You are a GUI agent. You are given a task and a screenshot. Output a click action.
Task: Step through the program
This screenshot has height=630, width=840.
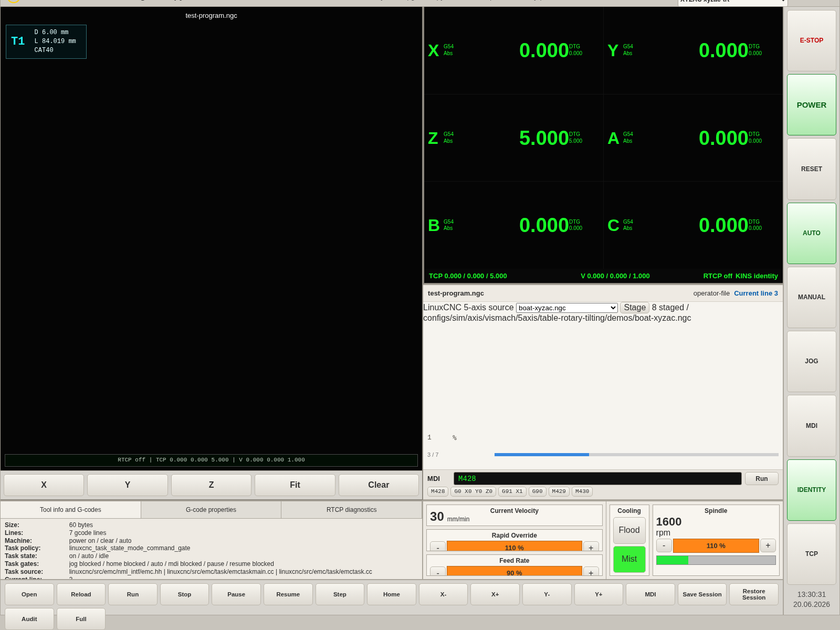[340, 594]
